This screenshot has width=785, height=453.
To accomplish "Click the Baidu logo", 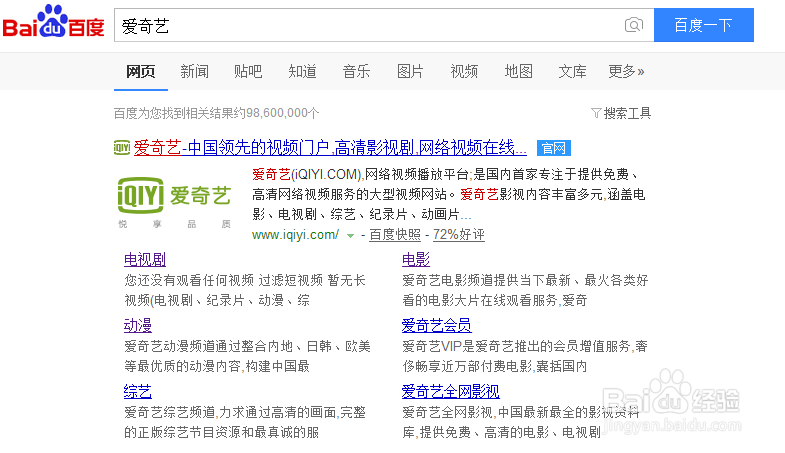I will click(54, 22).
